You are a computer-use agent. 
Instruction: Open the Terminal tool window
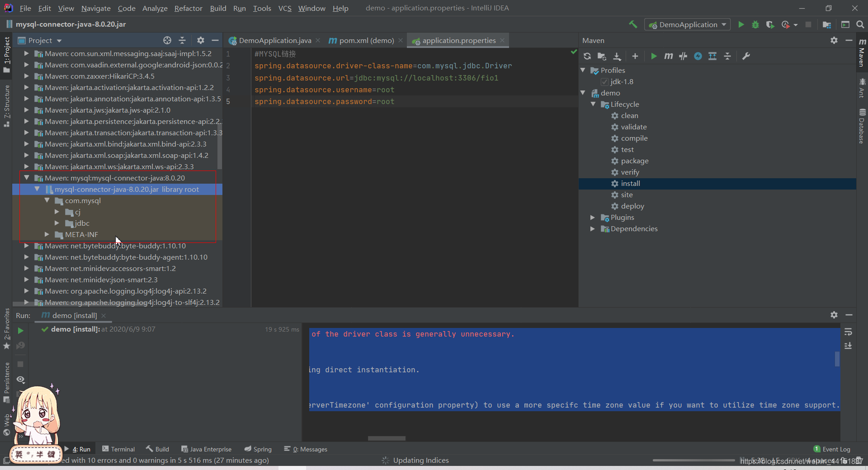coord(118,449)
